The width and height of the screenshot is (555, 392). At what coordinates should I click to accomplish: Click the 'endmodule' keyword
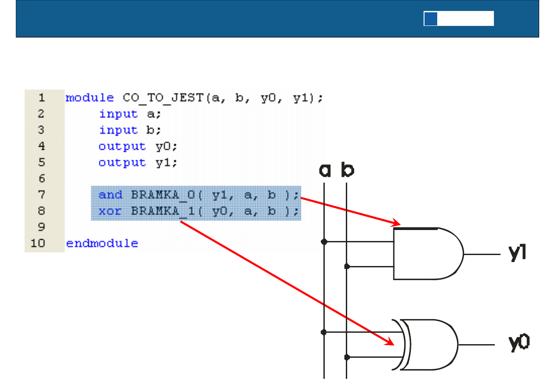(x=102, y=243)
